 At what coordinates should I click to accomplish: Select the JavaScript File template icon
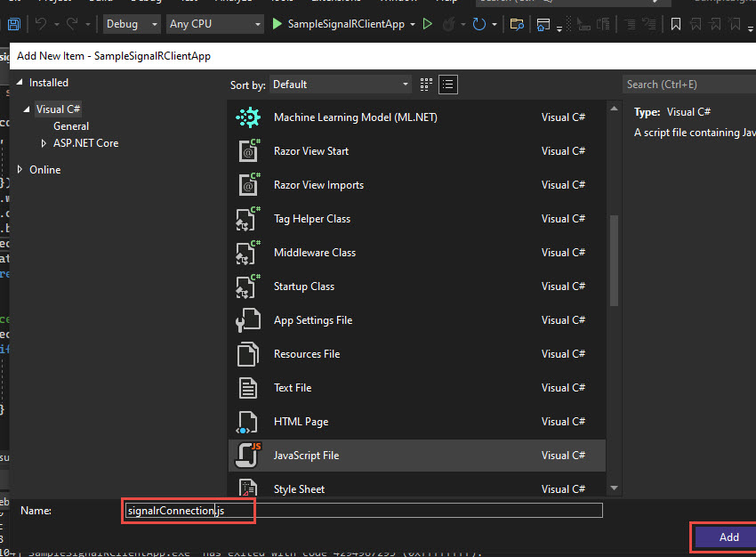pos(248,454)
